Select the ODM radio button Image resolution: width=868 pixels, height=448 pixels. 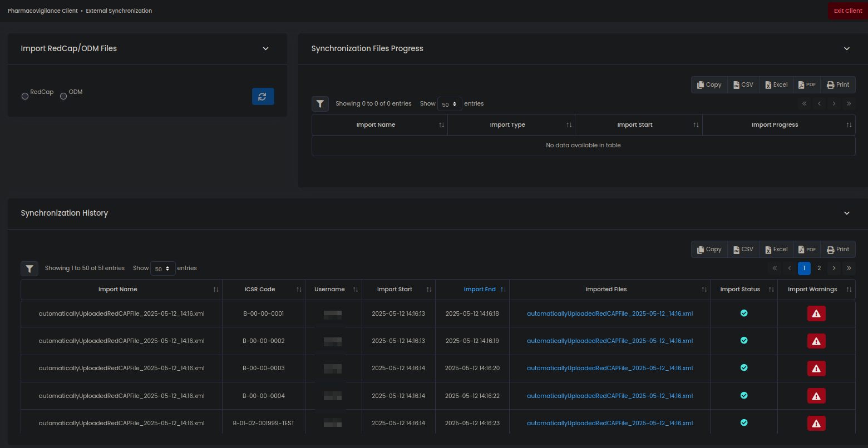point(63,96)
